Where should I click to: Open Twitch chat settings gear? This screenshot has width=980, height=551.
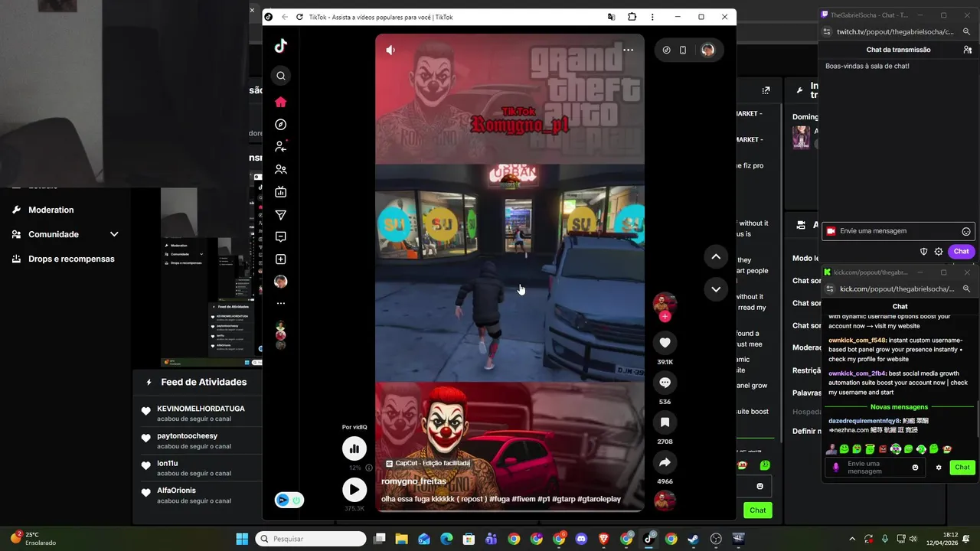tap(938, 251)
